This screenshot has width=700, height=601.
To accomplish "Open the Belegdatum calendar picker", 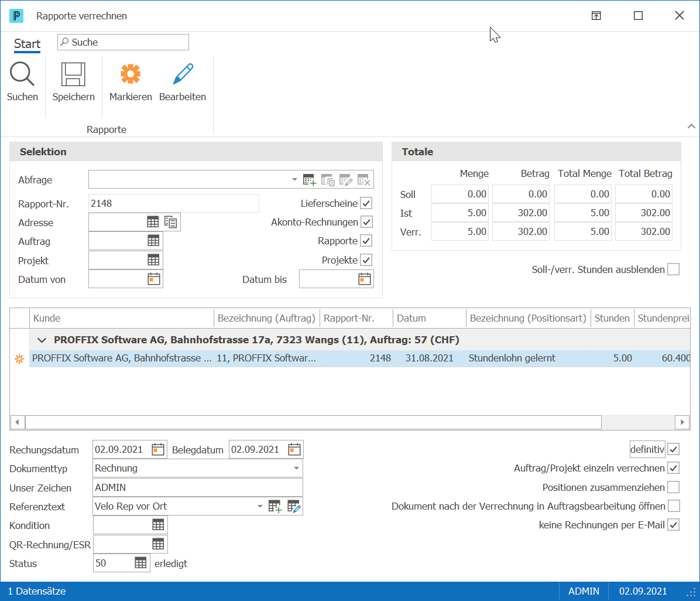I will (x=294, y=449).
